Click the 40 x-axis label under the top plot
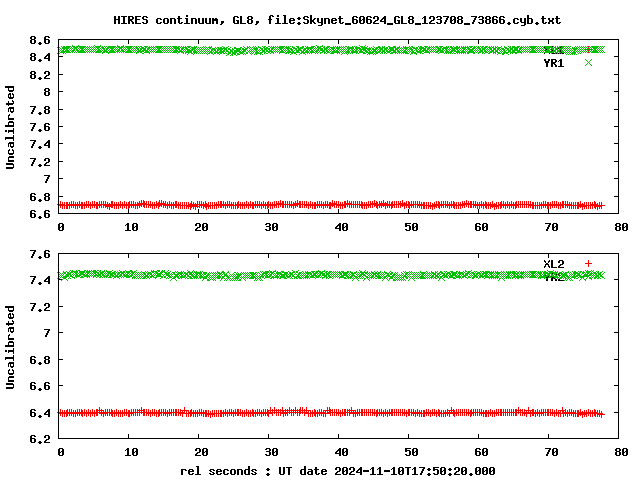Viewport: 640px width, 480px height. 341,227
